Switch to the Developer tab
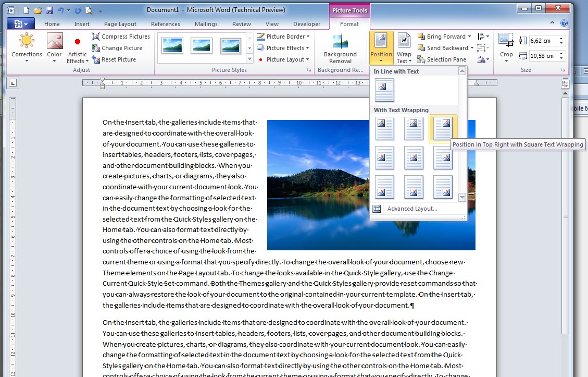 pos(307,24)
